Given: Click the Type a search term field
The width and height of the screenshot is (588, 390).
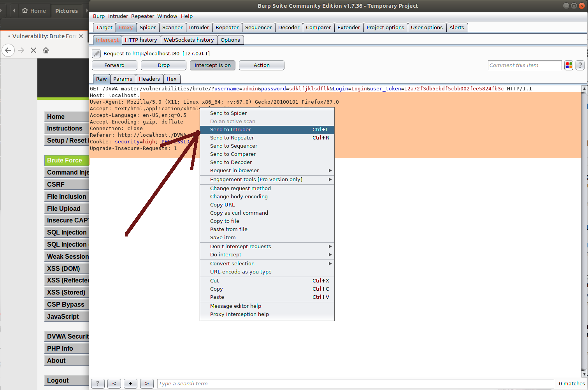Looking at the screenshot, I should point(355,384).
